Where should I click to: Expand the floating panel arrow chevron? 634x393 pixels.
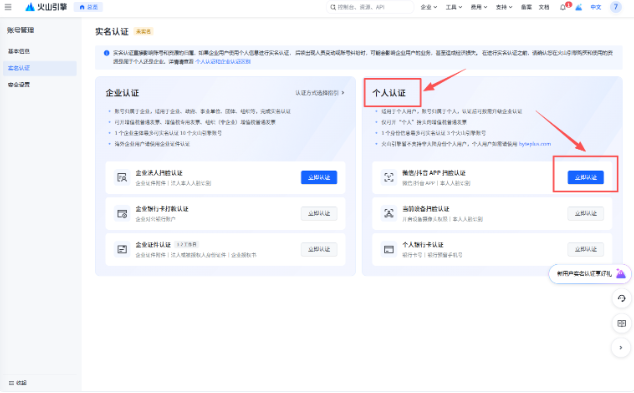point(621,347)
